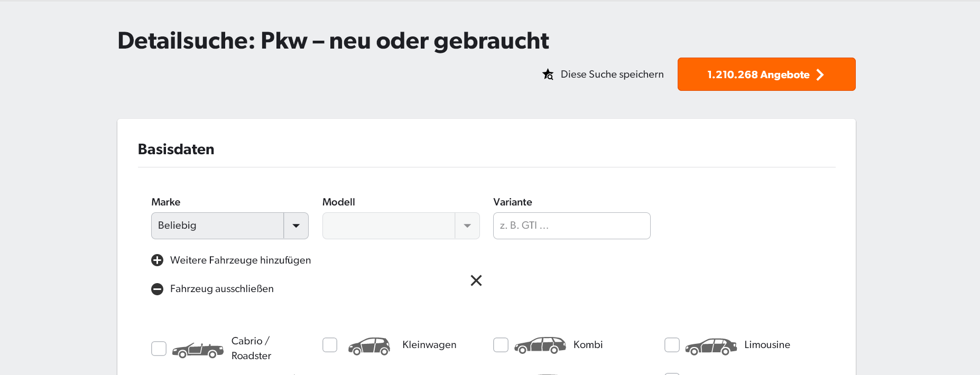Check the Kombi checkbox

tap(501, 345)
